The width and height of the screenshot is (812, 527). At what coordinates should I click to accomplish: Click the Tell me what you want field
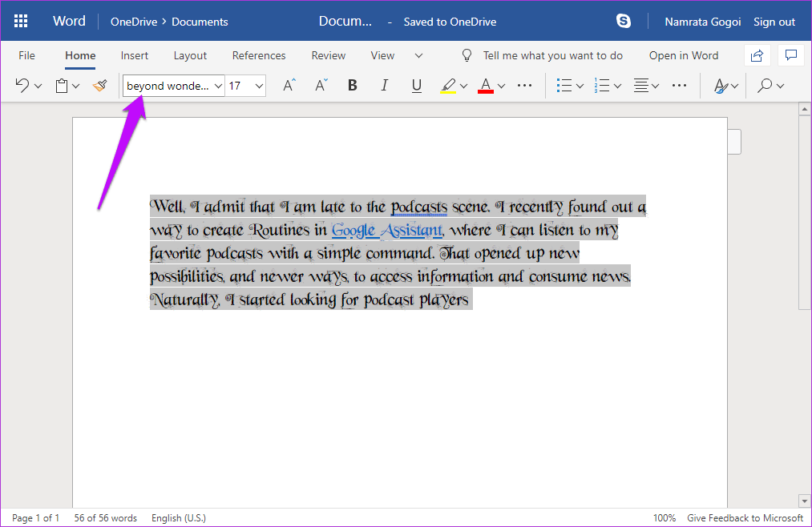click(x=552, y=55)
